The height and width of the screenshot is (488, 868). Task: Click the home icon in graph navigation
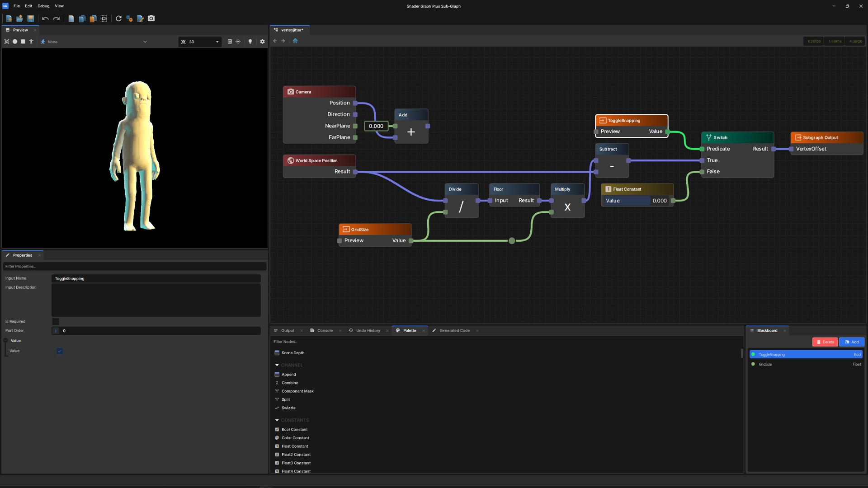click(x=295, y=41)
